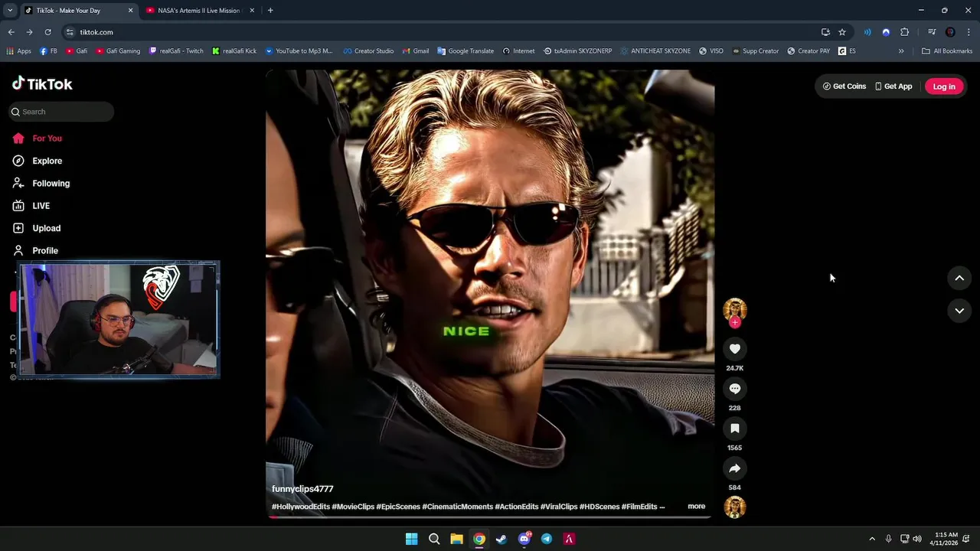Expand the caption with more
Viewport: 980px width, 551px height.
pos(696,506)
